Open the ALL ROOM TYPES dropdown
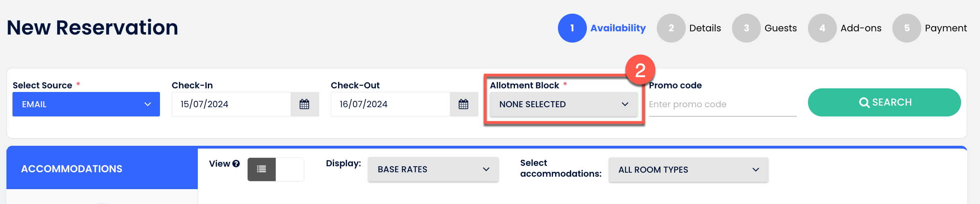980x204 pixels. coord(688,170)
